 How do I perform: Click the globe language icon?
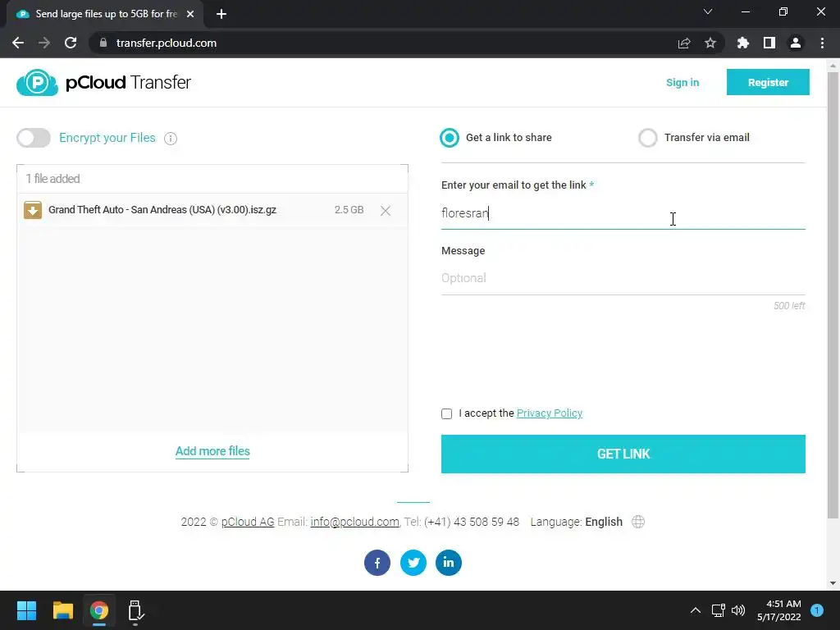pos(638,522)
